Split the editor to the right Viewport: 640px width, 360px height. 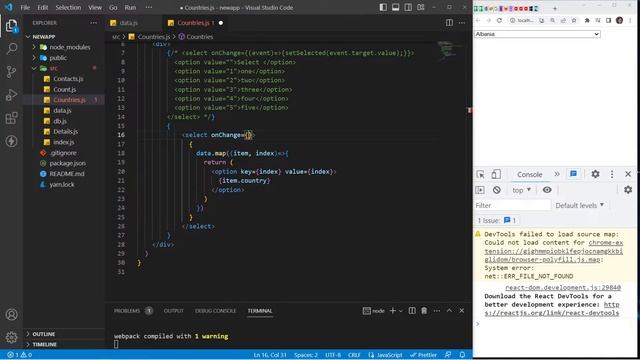tap(449, 23)
